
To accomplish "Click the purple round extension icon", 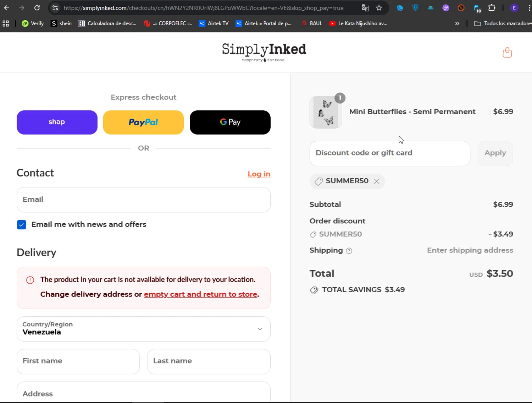I will point(446,8).
